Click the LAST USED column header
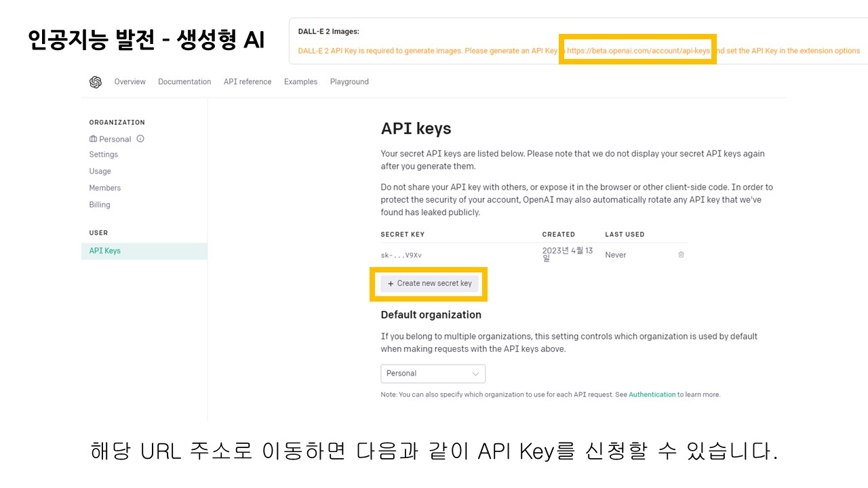 pos(625,235)
